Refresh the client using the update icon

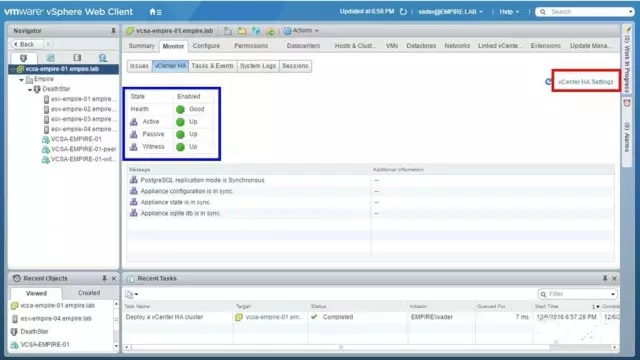pos(403,11)
